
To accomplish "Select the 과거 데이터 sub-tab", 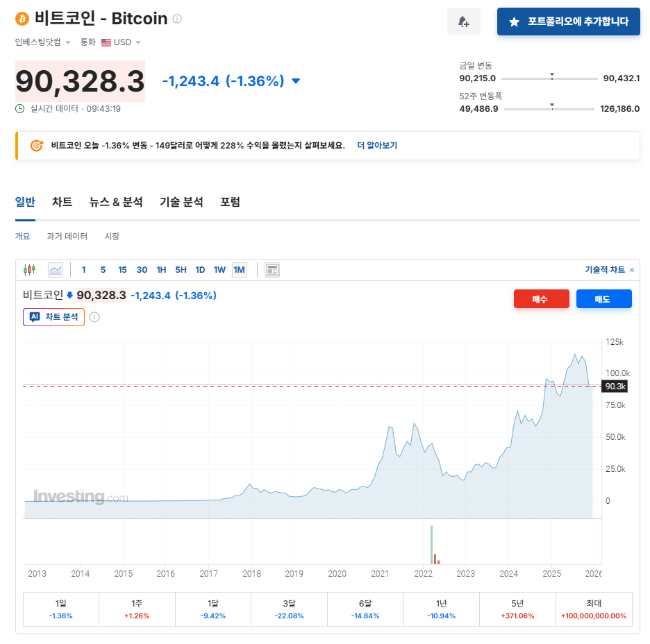I will click(x=67, y=236).
